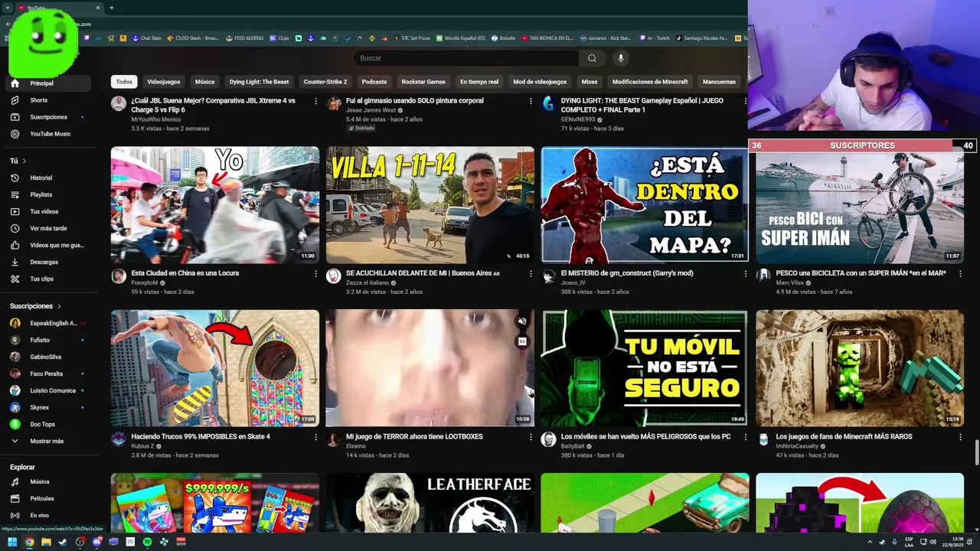Click FranqitoM channel avatar
Viewport: 980px width, 551px height.
(119, 276)
